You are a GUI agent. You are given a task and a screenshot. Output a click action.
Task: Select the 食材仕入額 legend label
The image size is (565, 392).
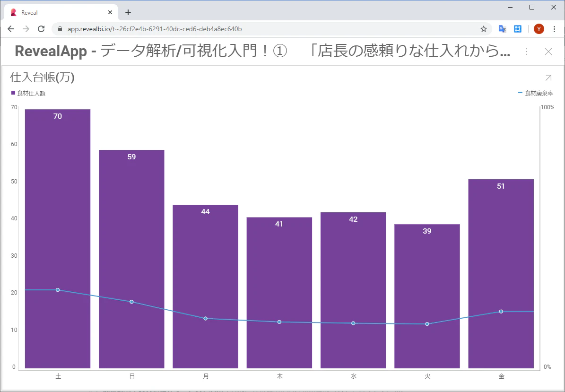[x=31, y=93]
